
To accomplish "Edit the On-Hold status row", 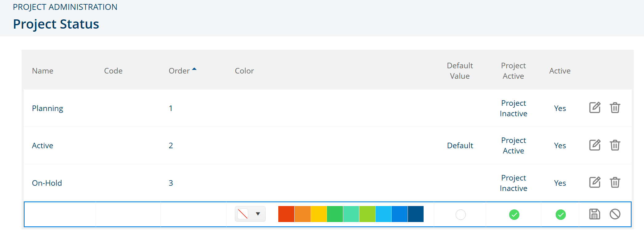I will click(594, 183).
